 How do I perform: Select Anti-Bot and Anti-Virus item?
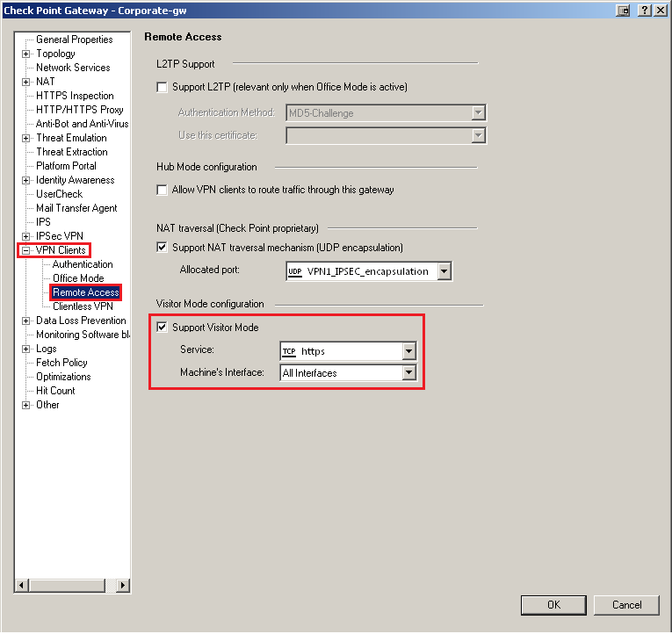(82, 124)
